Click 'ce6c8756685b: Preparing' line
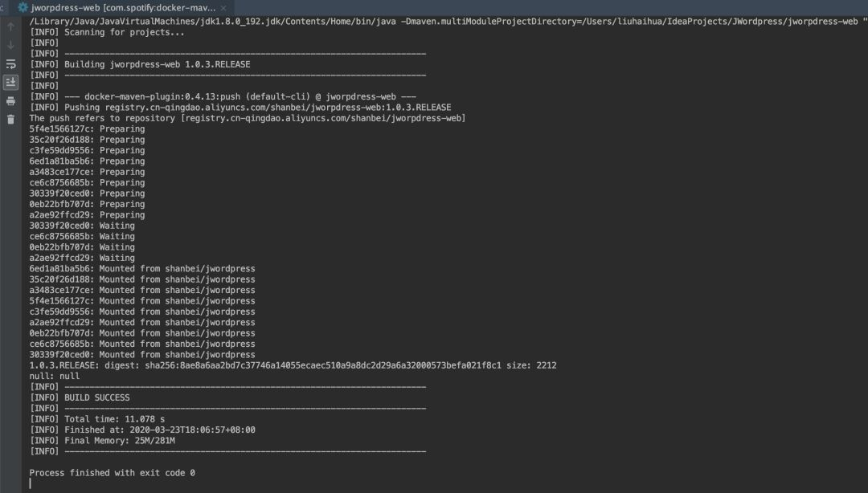 coord(87,182)
